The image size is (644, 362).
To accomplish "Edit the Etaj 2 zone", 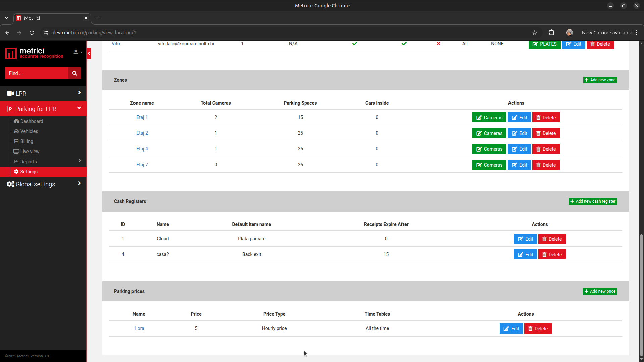I will [519, 133].
